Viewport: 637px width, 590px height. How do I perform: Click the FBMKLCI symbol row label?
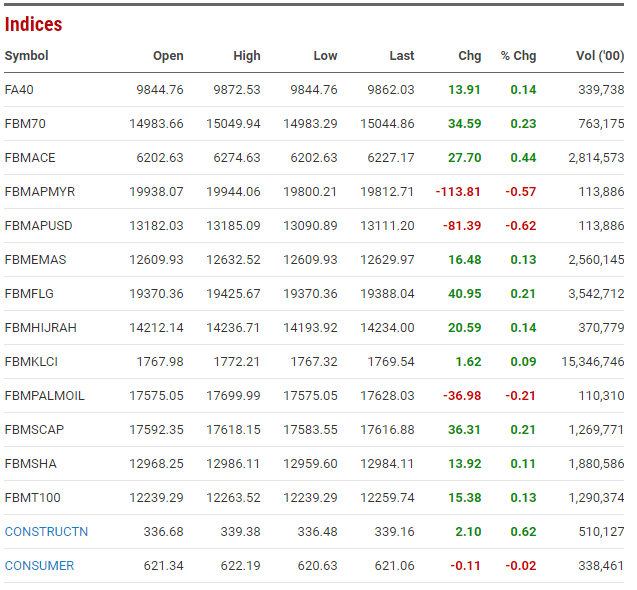[x=31, y=362]
